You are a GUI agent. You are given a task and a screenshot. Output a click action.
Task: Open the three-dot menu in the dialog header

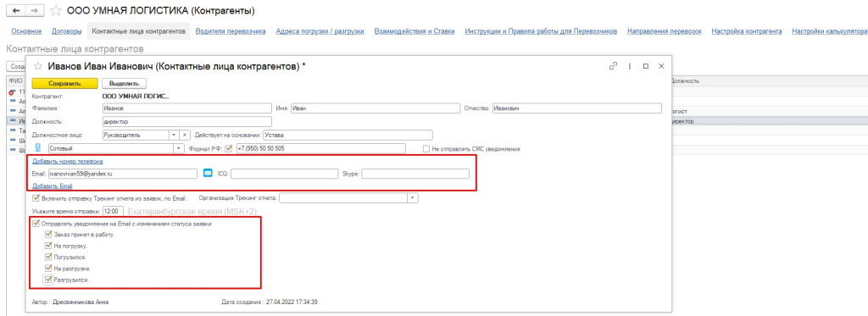630,65
